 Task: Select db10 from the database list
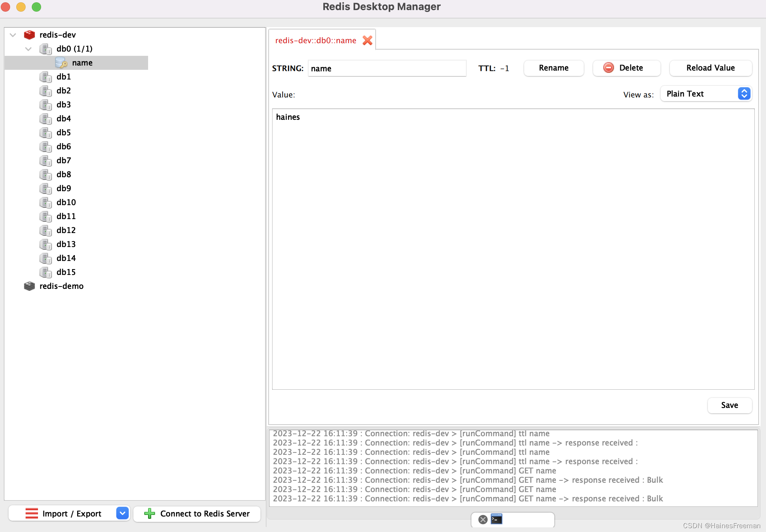pos(66,202)
